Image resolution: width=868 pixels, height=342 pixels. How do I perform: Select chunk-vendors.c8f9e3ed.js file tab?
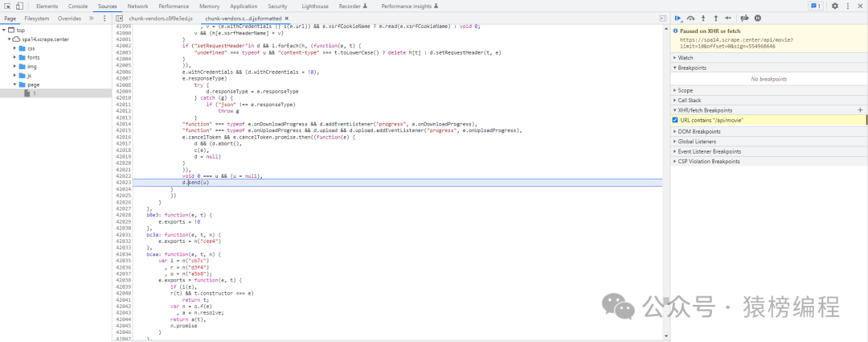(160, 19)
